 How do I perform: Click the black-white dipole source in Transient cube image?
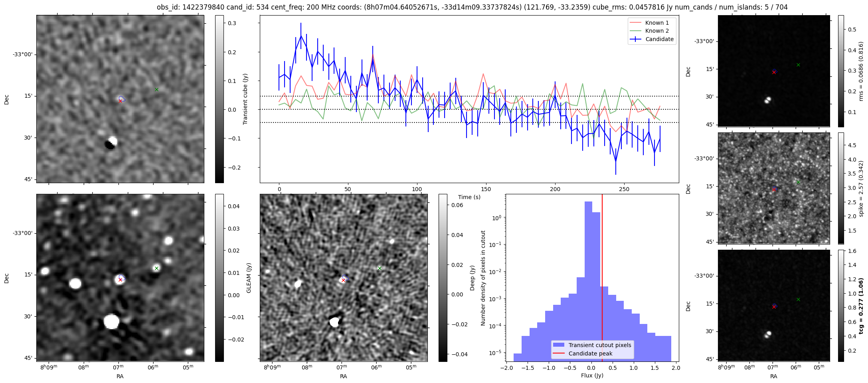coord(111,143)
